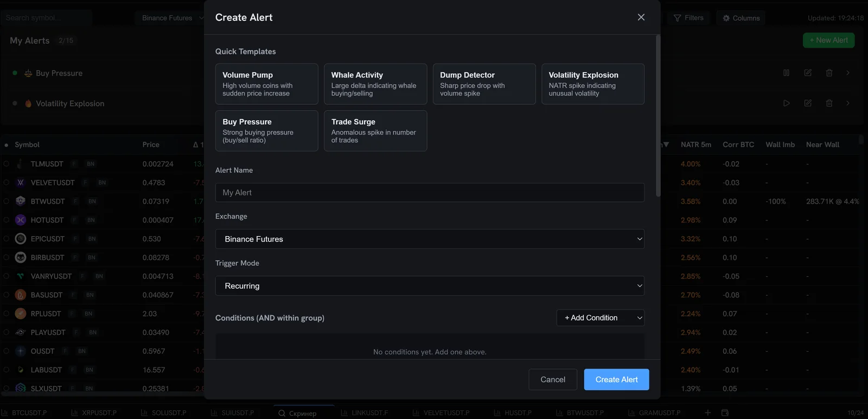Click the Create Alert button
The width and height of the screenshot is (868, 419).
[x=616, y=379]
